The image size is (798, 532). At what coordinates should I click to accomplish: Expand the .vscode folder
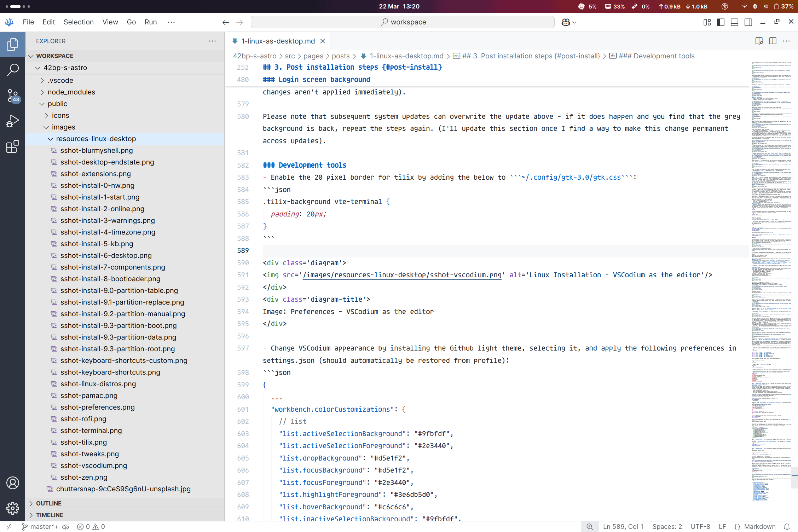(125, 80)
